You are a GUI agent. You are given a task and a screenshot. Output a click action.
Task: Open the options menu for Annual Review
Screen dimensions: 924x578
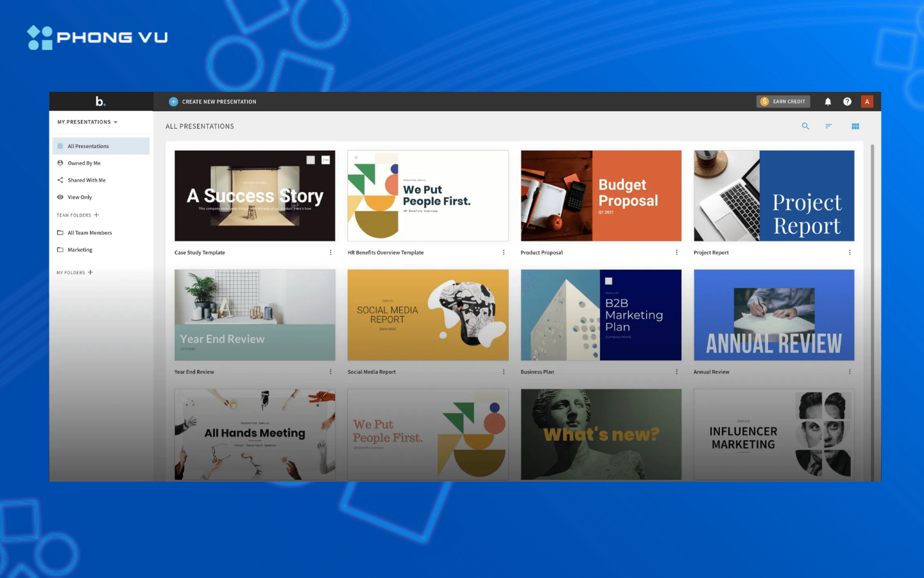tap(850, 371)
